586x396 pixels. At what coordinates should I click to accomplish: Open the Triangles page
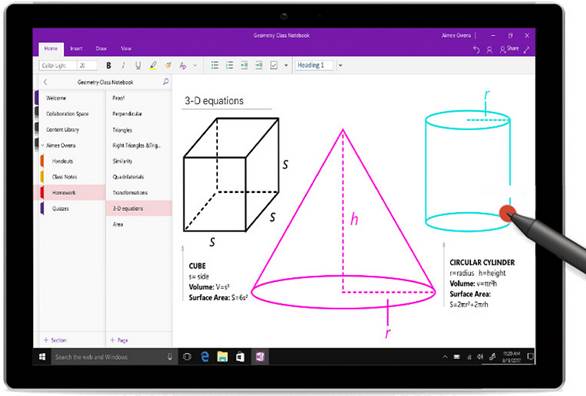(122, 130)
